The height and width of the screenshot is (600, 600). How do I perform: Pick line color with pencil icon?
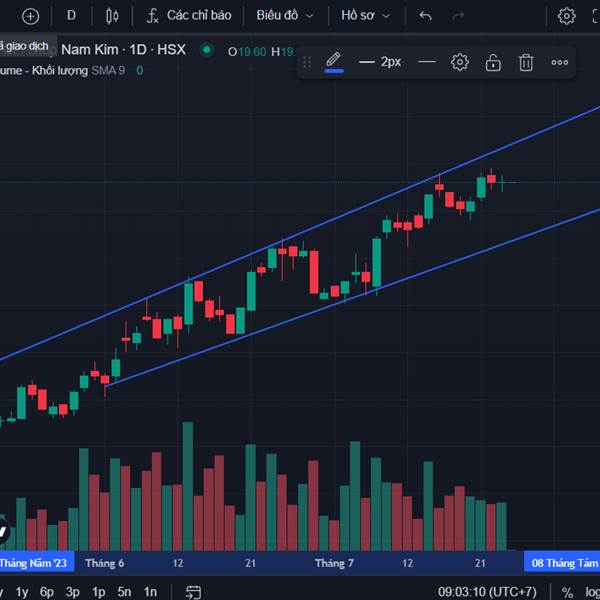click(x=334, y=62)
